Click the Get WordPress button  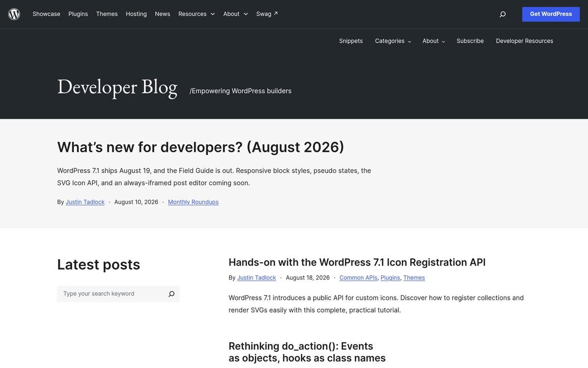tap(551, 14)
